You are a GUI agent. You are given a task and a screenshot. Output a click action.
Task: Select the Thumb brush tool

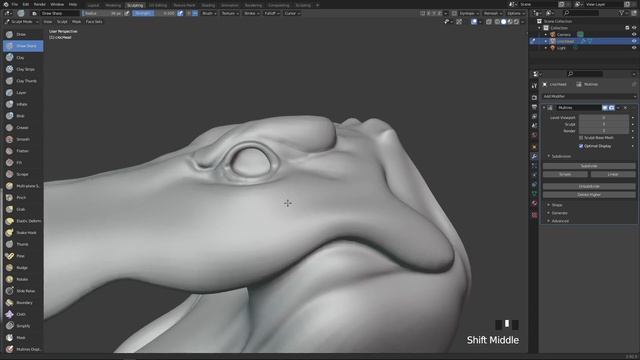coord(23,244)
